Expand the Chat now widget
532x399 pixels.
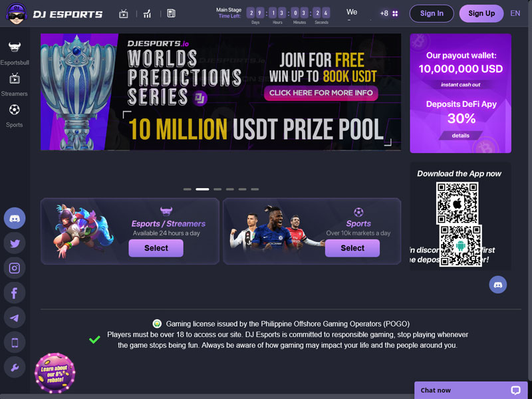coord(471,390)
